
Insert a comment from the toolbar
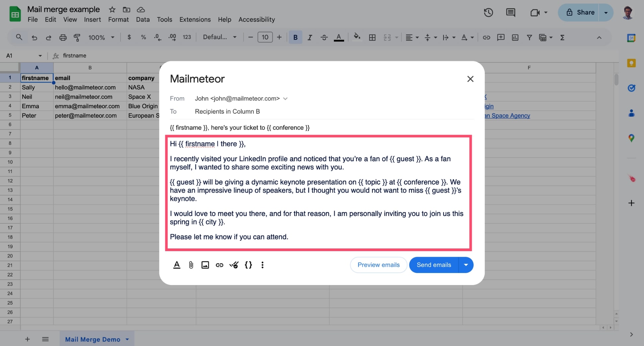coord(501,37)
